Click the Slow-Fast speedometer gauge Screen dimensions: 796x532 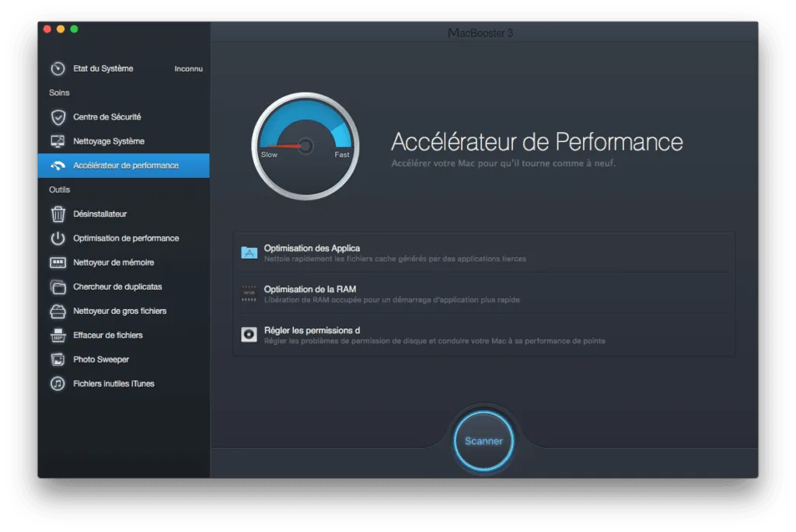(x=305, y=146)
